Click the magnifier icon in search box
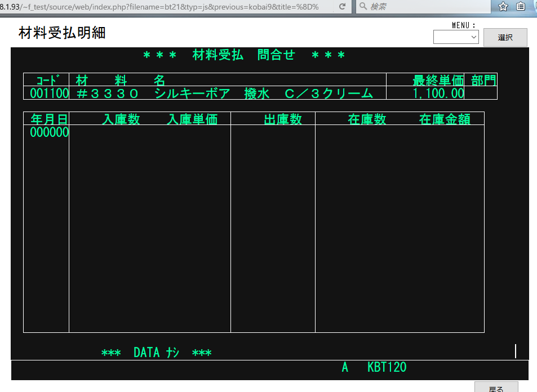Image resolution: width=537 pixels, height=392 pixels. coord(363,7)
